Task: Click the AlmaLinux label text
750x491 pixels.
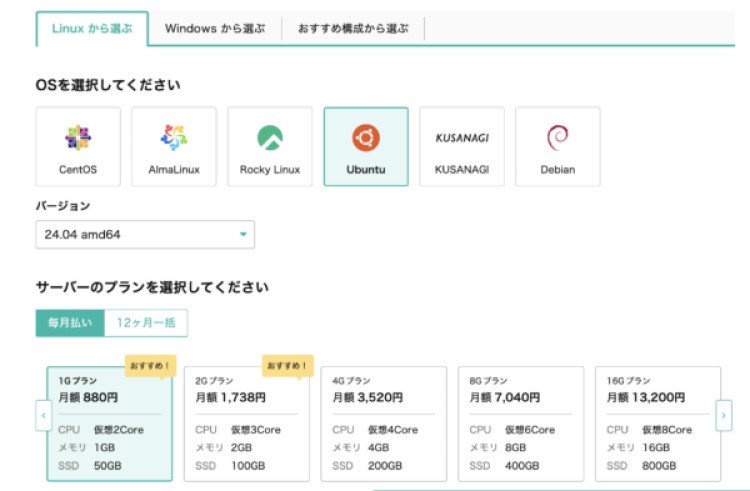Action: pyautogui.click(x=174, y=170)
